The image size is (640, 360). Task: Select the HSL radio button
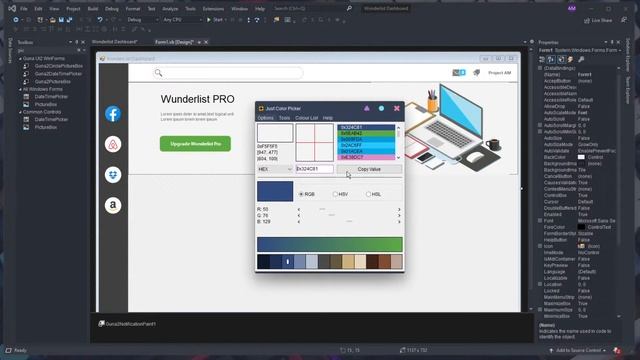tap(368, 194)
